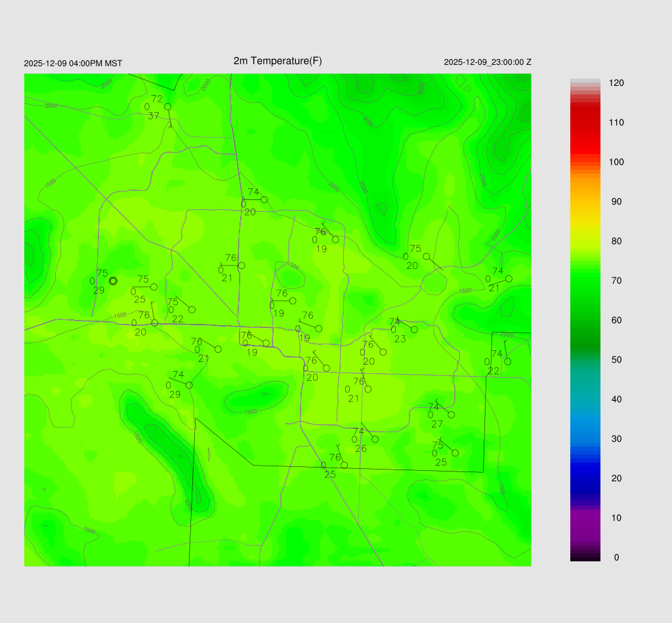Click the 1000 elevation contour label

coord(119,315)
